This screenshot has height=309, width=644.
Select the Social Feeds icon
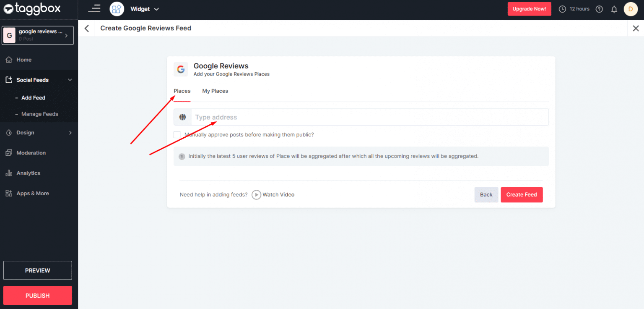pos(9,79)
